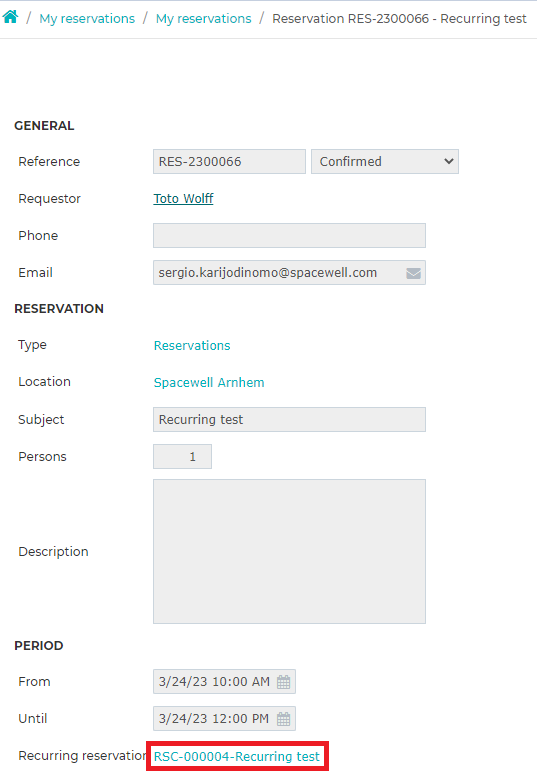Open RSC-000004-Recurring test link
Viewport: 537px width, 779px height.
[x=237, y=756]
